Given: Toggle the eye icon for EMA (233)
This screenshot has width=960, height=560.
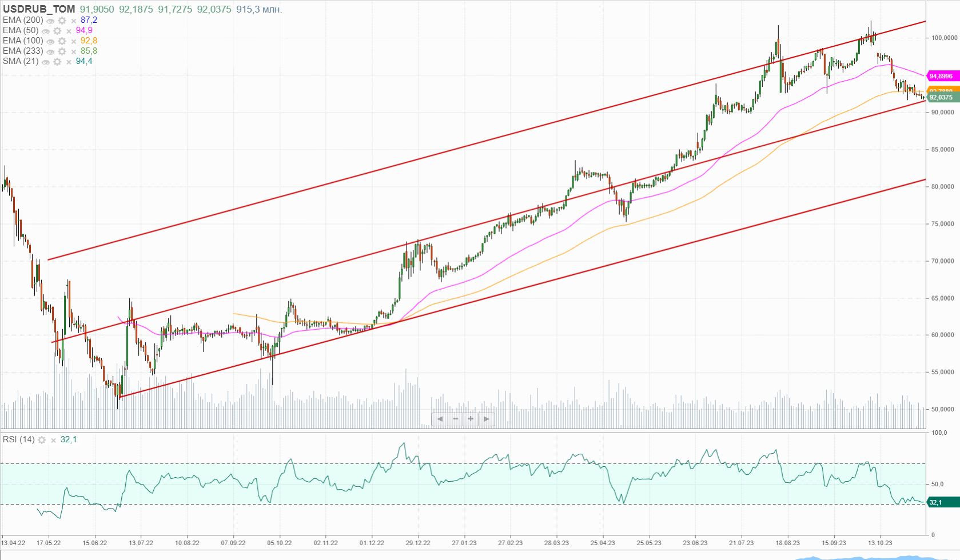Looking at the screenshot, I should point(50,51).
